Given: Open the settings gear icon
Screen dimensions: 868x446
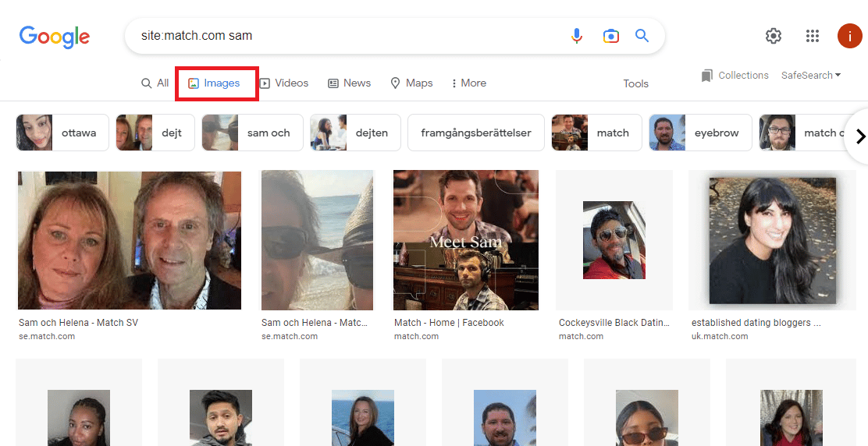Looking at the screenshot, I should pos(773,36).
